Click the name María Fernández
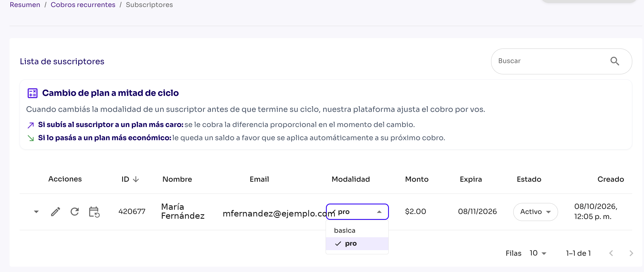The width and height of the screenshot is (644, 272). pos(183,211)
